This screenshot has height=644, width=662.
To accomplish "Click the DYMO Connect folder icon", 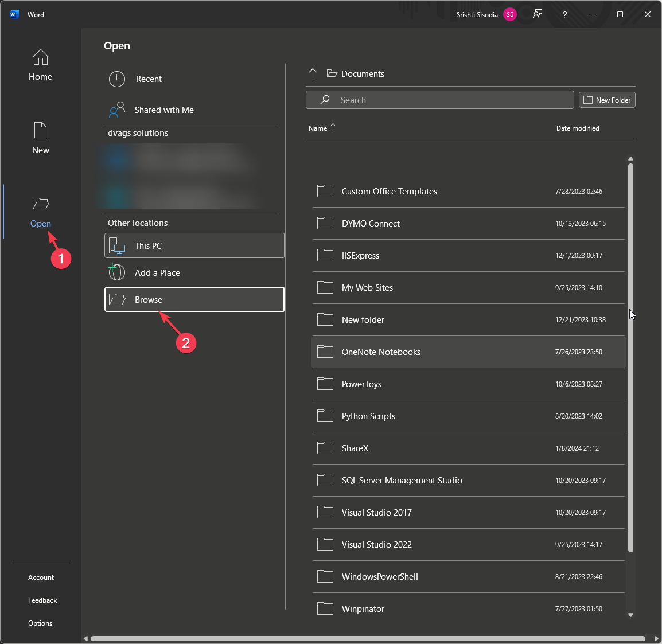I will pyautogui.click(x=325, y=223).
